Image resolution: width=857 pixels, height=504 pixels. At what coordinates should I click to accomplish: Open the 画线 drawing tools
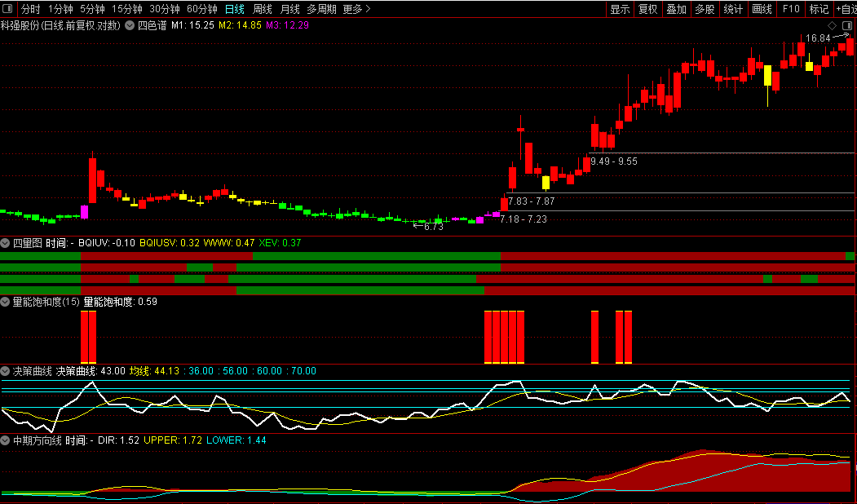click(761, 10)
